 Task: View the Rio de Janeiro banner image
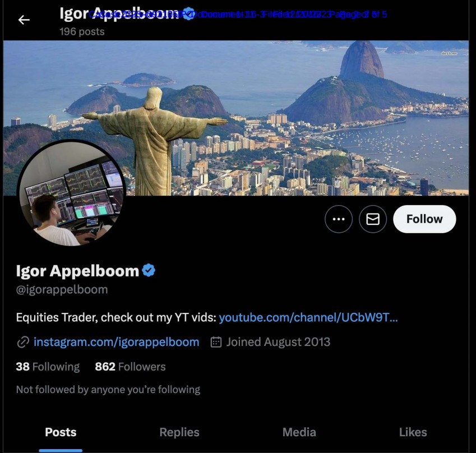click(x=236, y=118)
